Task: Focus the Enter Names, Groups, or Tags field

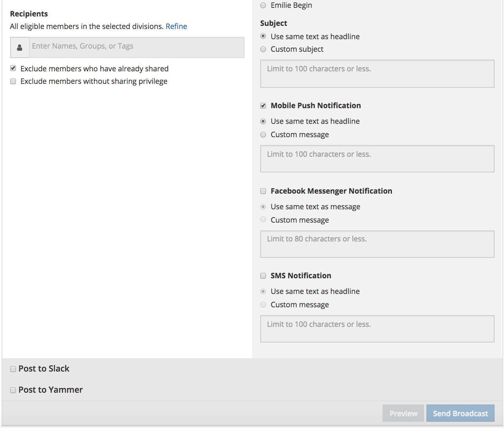Action: 137,47
